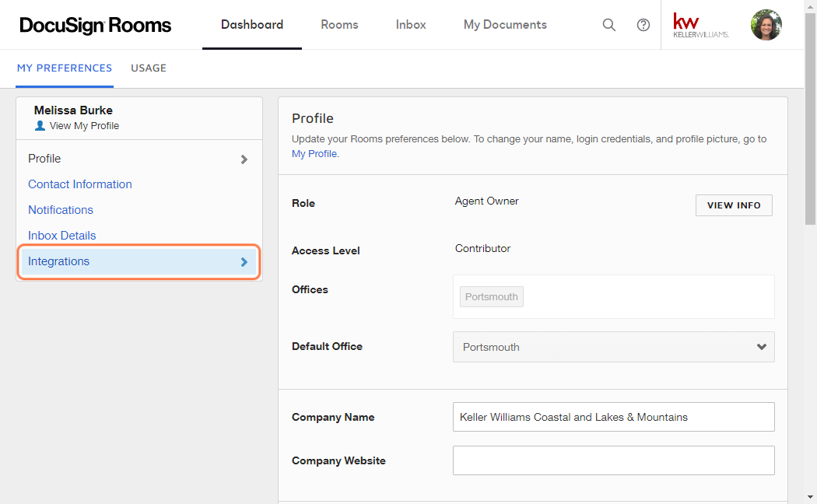Open the Default Office dropdown
The height and width of the screenshot is (504, 817).
click(613, 347)
